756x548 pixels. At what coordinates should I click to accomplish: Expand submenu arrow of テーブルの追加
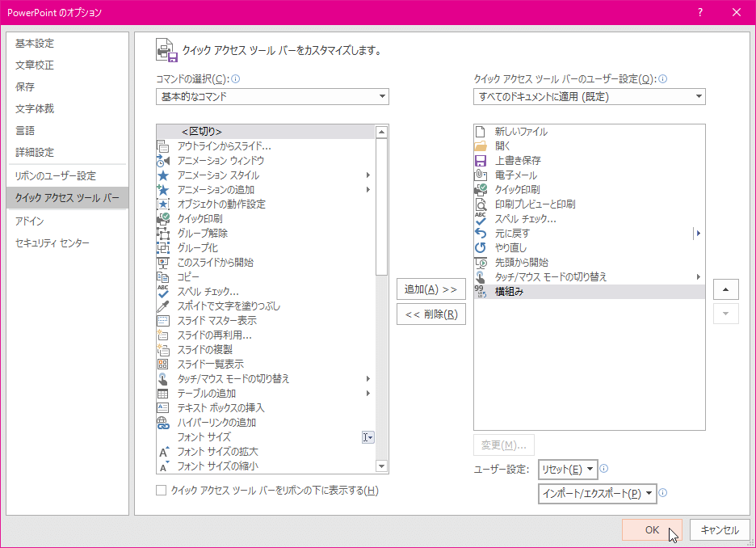367,393
